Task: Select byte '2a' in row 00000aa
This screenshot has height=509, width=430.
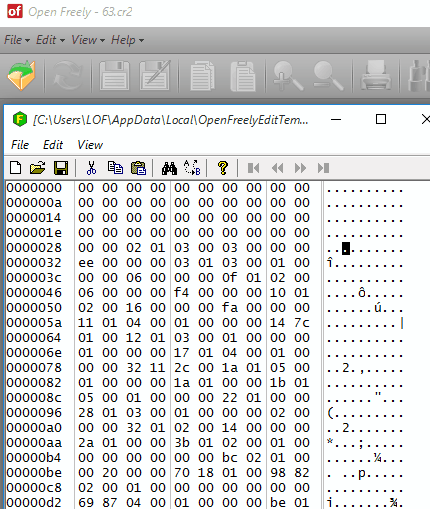Action: click(86, 443)
